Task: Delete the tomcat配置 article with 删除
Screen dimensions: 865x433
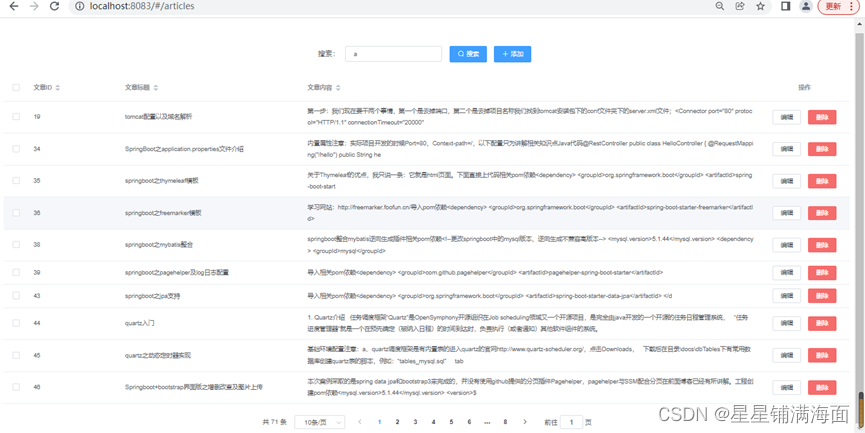Action: [822, 117]
